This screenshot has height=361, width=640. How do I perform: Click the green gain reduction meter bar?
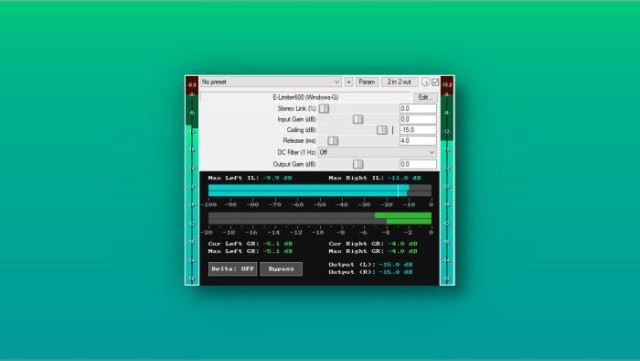pyautogui.click(x=403, y=218)
